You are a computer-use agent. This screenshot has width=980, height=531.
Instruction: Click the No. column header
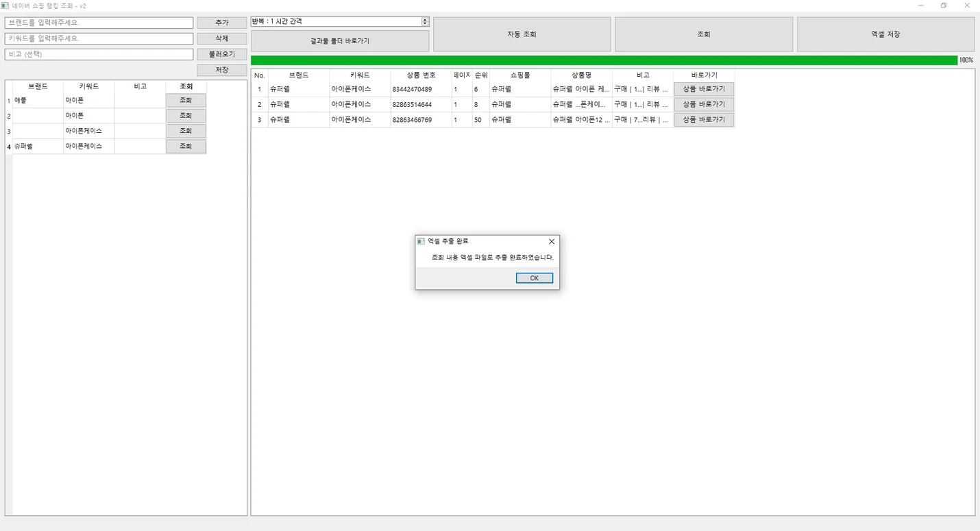[260, 75]
